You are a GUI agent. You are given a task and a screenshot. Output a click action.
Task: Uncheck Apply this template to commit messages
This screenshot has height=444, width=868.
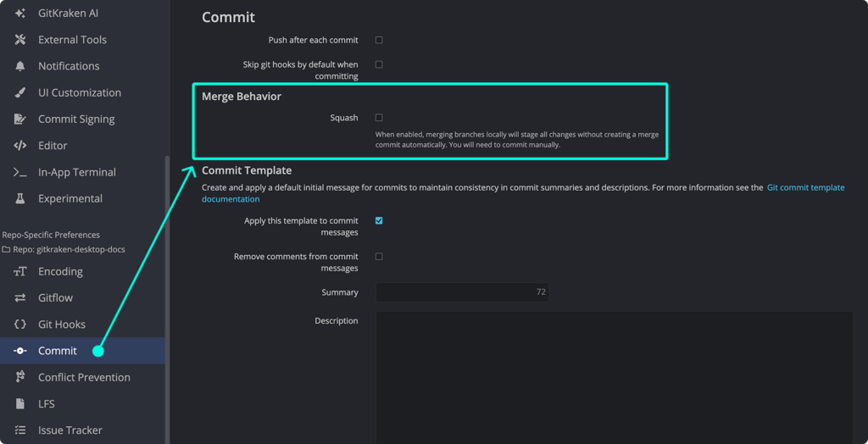tap(379, 220)
